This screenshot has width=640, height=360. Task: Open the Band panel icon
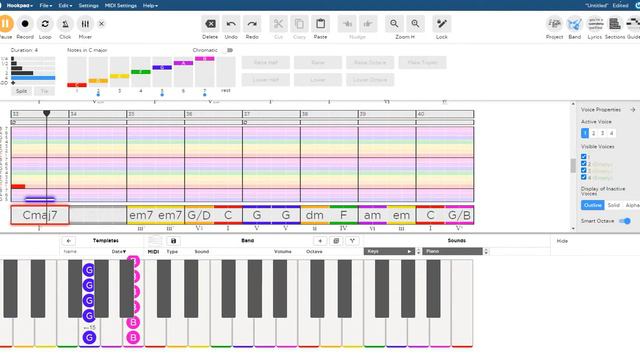(574, 24)
